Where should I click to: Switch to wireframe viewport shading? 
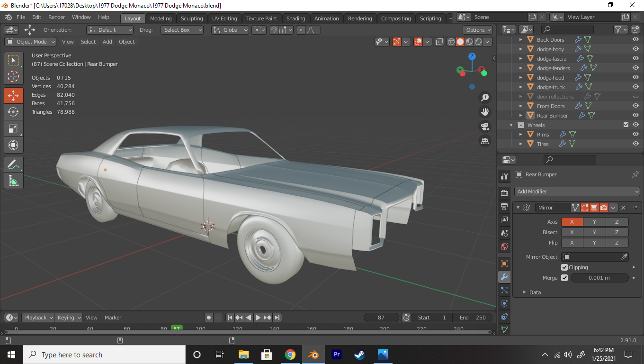point(451,42)
